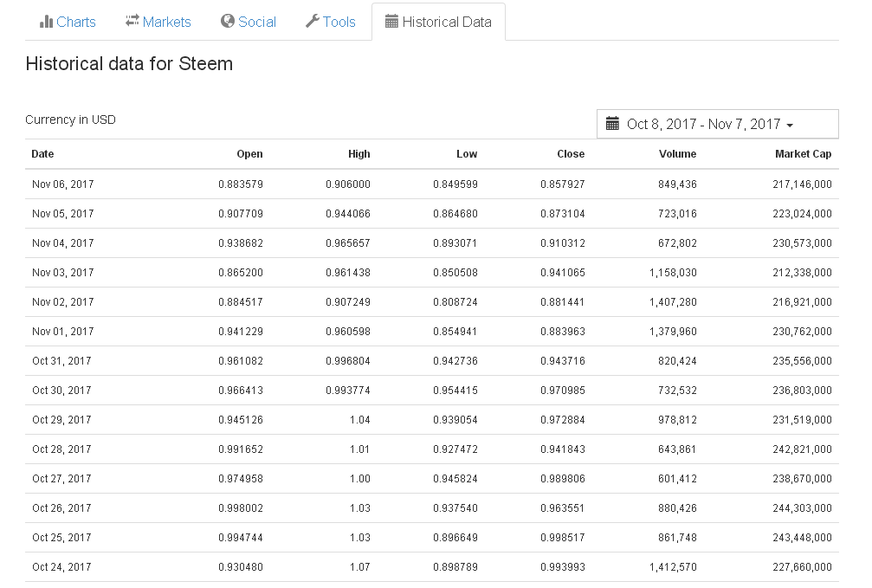Click the wrench icon beside Tools
Screen dimensions: 872x588
click(312, 21)
